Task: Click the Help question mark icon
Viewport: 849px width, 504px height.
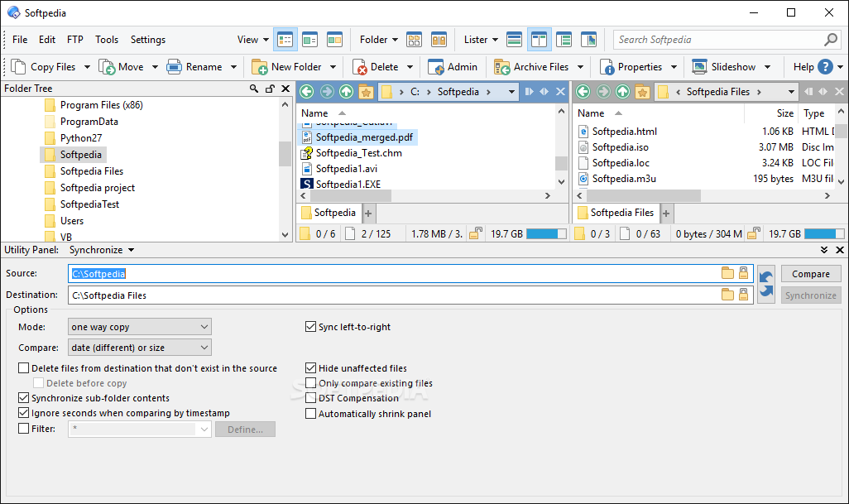Action: (x=825, y=66)
